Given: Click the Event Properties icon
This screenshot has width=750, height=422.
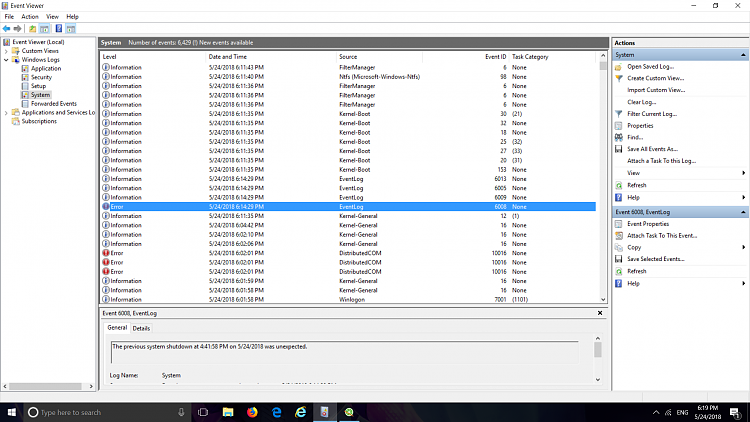Looking at the screenshot, I should (x=618, y=224).
